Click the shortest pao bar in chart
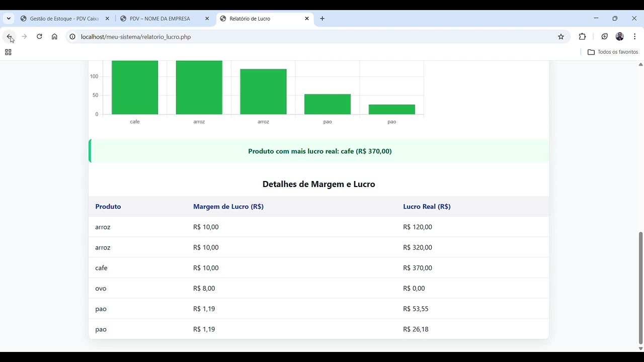This screenshot has width=644, height=362. (x=392, y=110)
